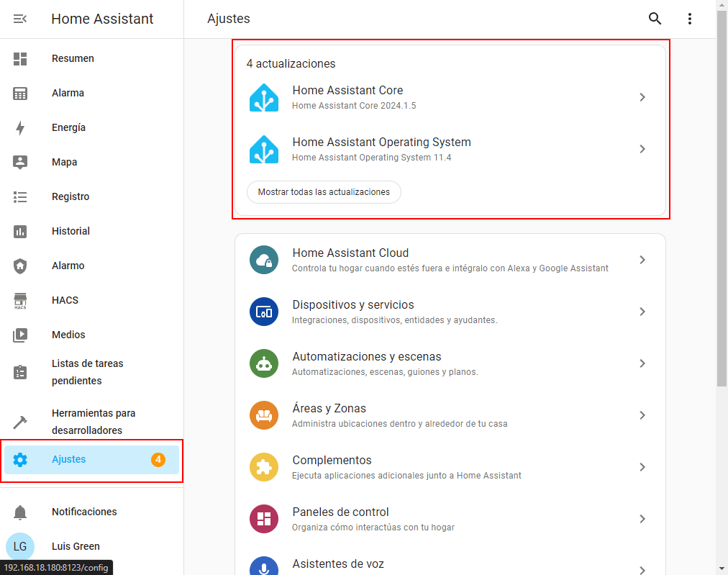Click the Automatizaciones robot icon
Screen dimensions: 728x575
click(264, 363)
